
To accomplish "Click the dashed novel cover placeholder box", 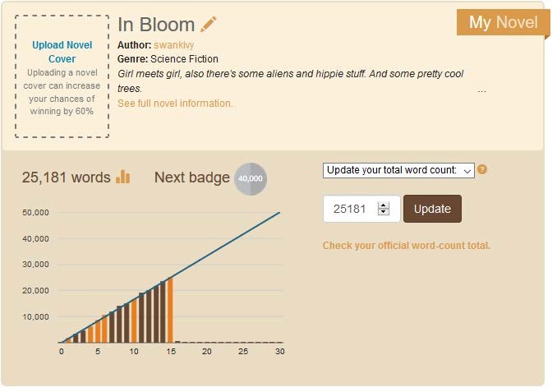I will click(x=62, y=76).
